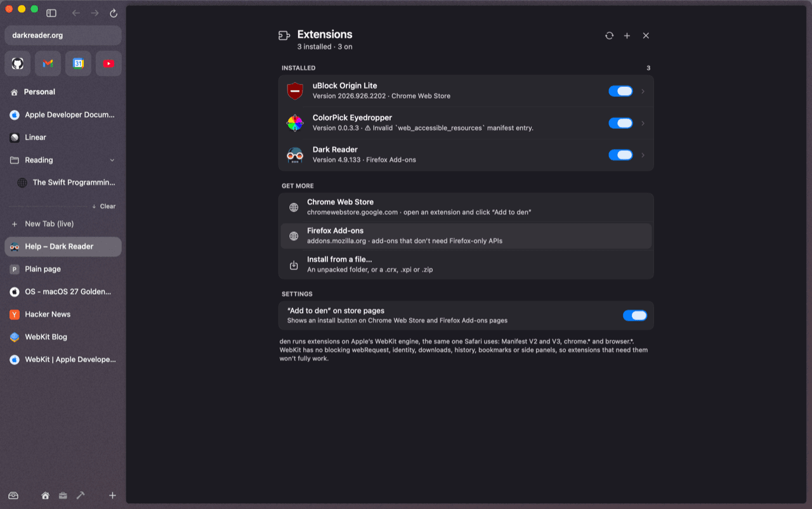
Task: Switch to the WebKit Blog tab
Action: click(63, 337)
